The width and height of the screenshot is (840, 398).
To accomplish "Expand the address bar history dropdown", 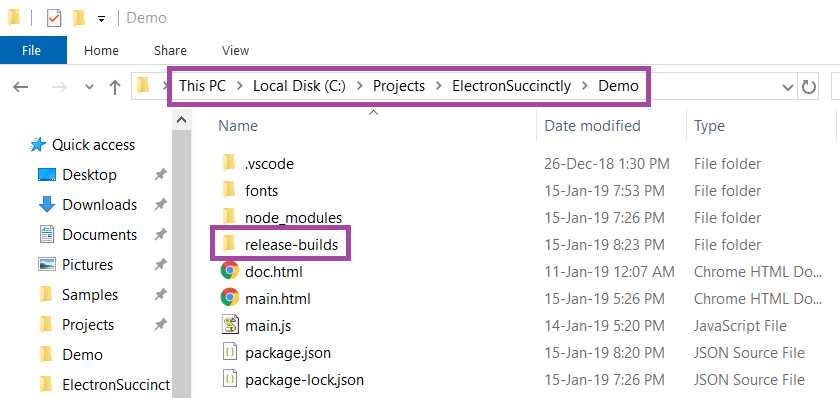I will pyautogui.click(x=788, y=87).
